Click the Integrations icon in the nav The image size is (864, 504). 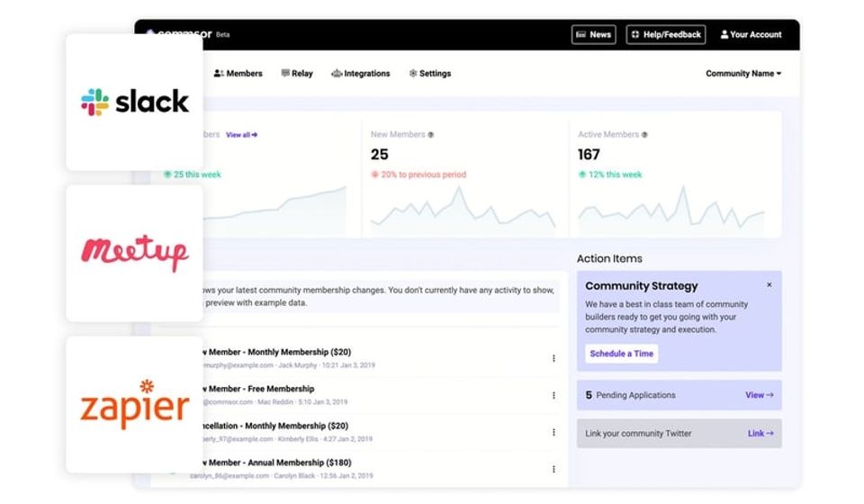(x=336, y=73)
